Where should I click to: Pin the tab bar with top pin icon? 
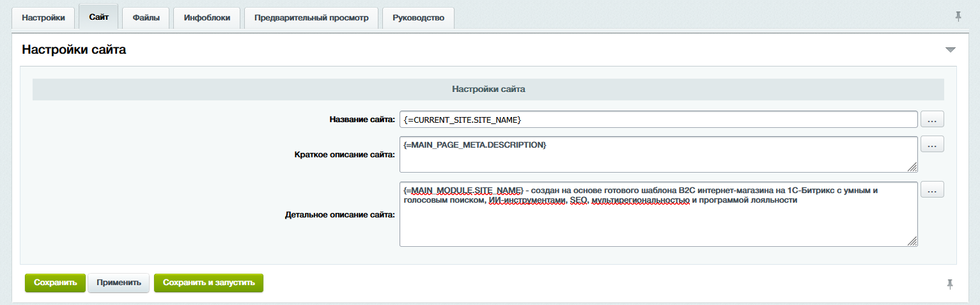click(958, 17)
